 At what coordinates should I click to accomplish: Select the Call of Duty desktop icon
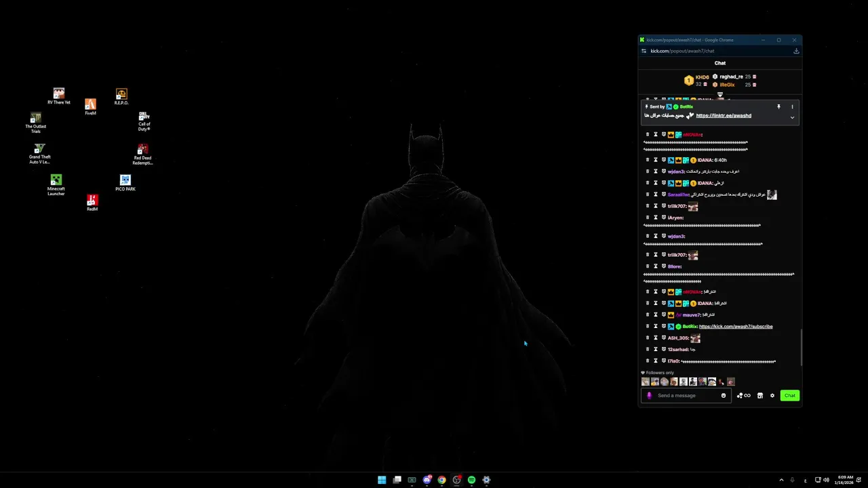[x=144, y=121]
